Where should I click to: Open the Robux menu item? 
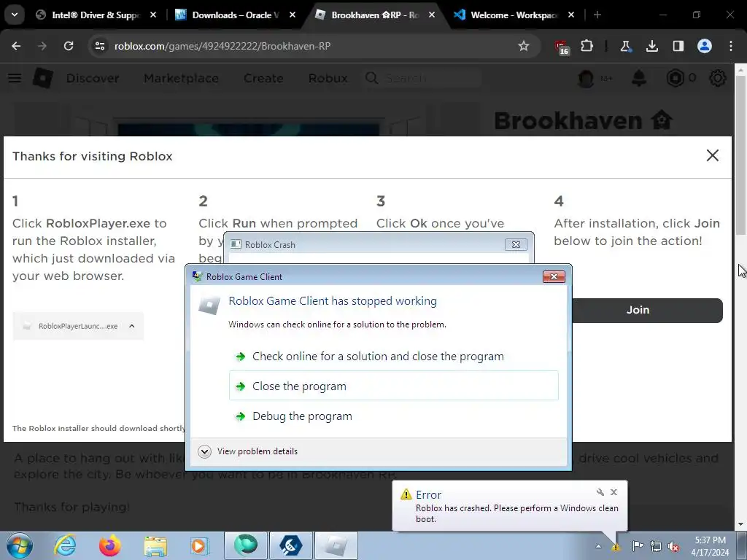(x=328, y=78)
